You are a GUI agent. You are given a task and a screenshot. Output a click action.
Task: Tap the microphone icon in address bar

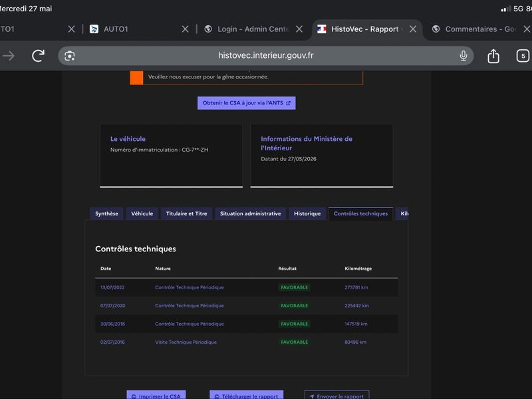pyautogui.click(x=463, y=56)
